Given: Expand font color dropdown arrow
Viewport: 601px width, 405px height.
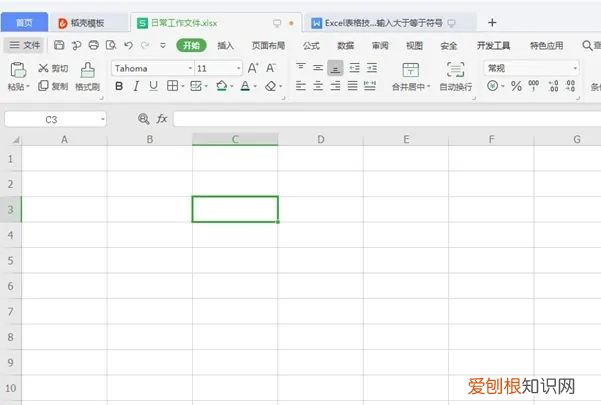Looking at the screenshot, I should (255, 86).
